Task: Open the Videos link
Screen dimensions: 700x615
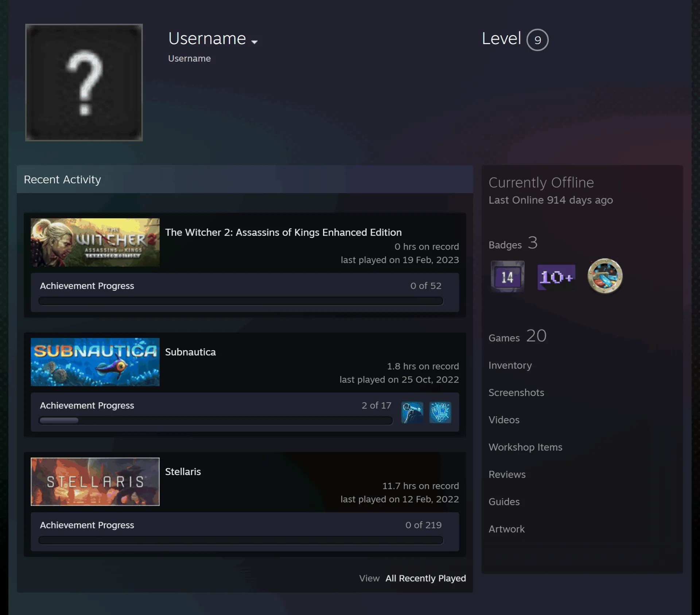Action: click(x=504, y=420)
